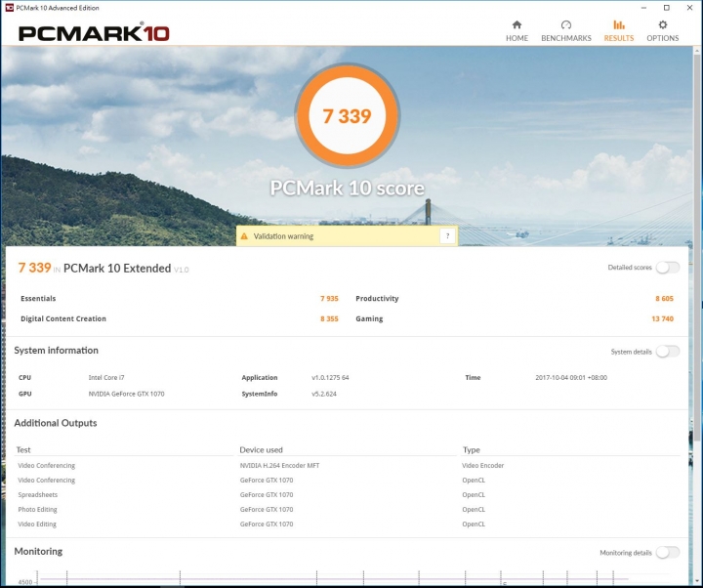Click the Photo Editing test row
Screen dimensions: 703x588
[37, 510]
